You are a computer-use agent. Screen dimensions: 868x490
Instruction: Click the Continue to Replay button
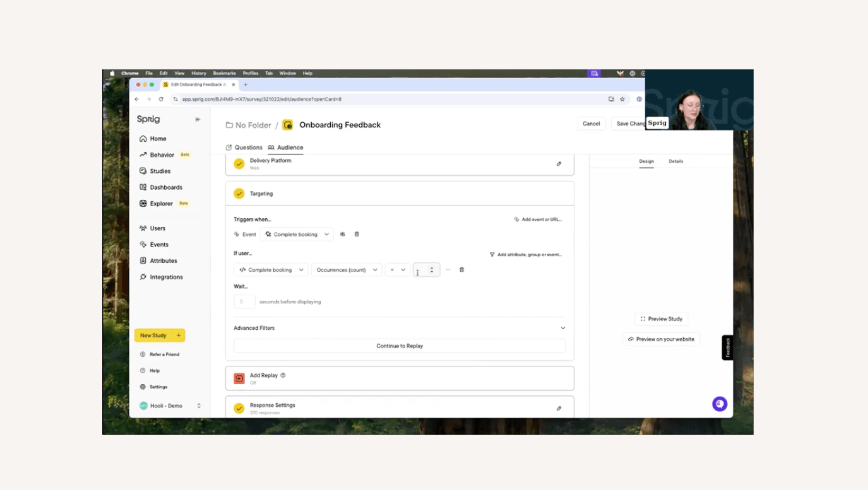(x=399, y=346)
